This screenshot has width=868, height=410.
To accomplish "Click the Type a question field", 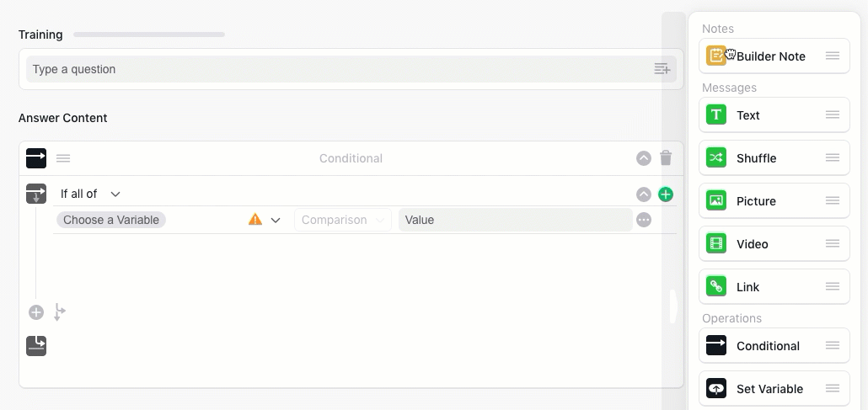I will click(337, 69).
